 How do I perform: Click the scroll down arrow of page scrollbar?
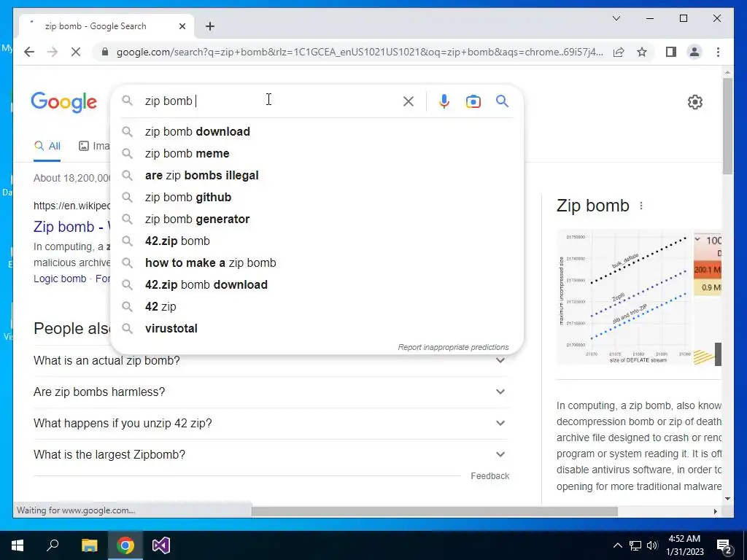click(x=727, y=499)
